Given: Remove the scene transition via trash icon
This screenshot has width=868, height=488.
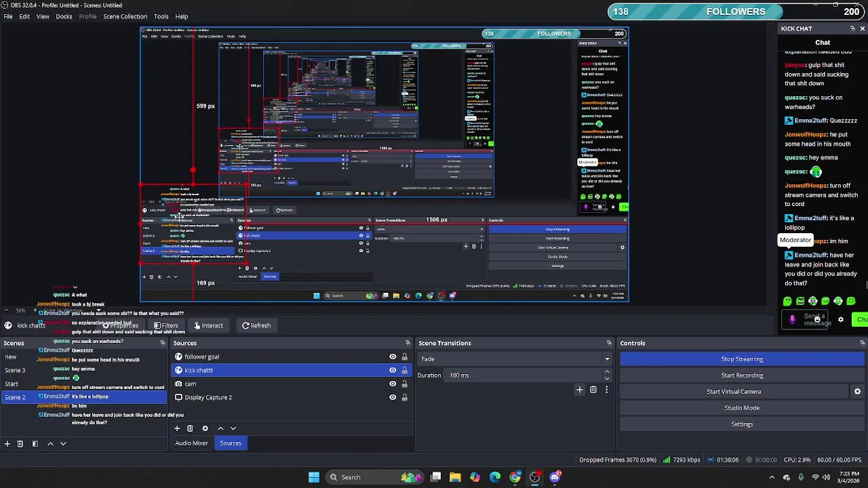Looking at the screenshot, I should pos(593,390).
